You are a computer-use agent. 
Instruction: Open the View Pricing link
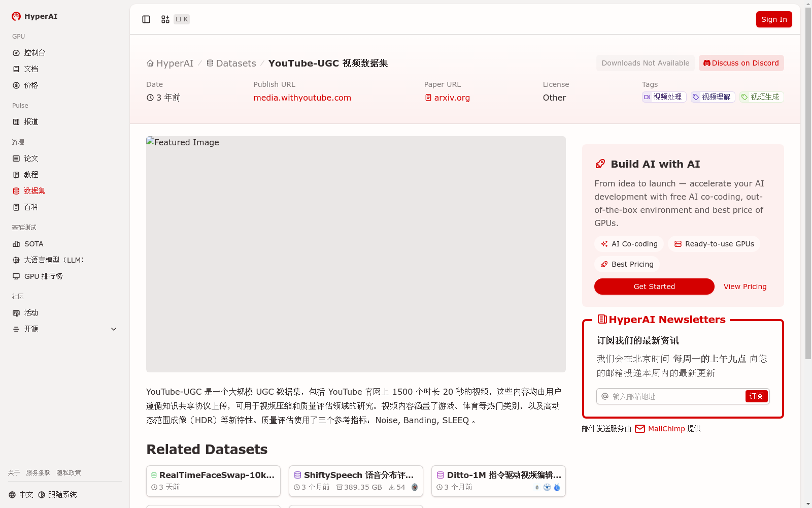tap(745, 287)
